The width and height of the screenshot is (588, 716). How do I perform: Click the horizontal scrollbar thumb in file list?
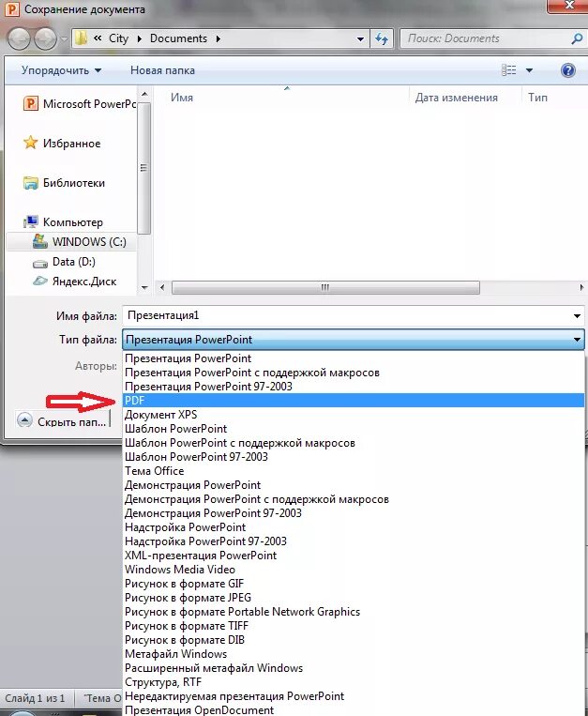click(325, 288)
